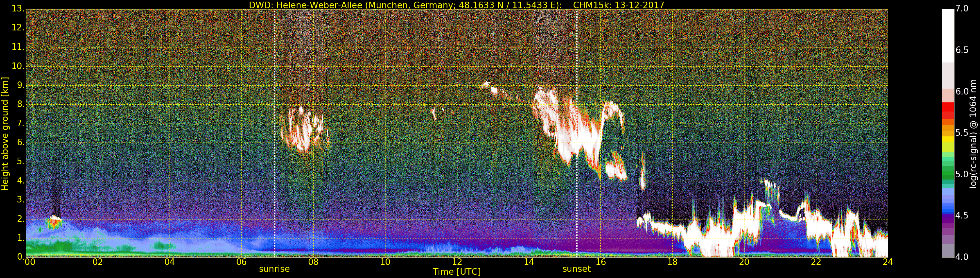Screen dimensions: 980x278
Task: Click the time tick label 14
Action: tap(529, 262)
